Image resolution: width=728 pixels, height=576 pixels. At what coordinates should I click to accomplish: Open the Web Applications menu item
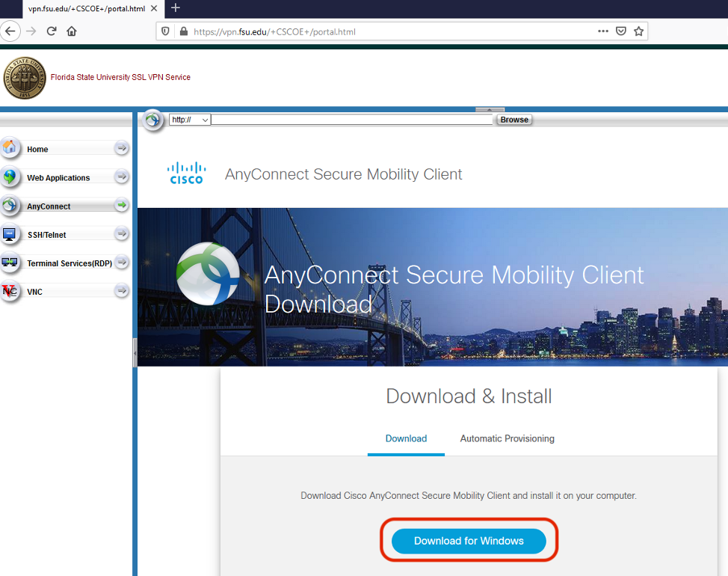(58, 178)
